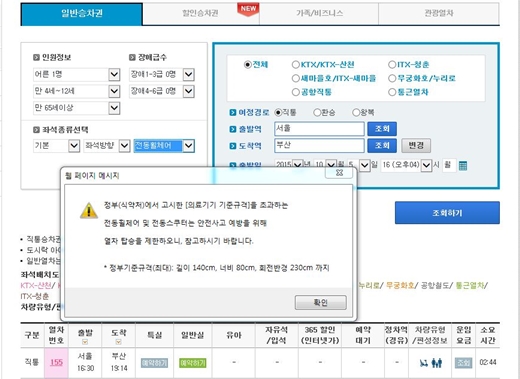Click the departure station field 서울
This screenshot has height=379, width=520.
[319, 129]
